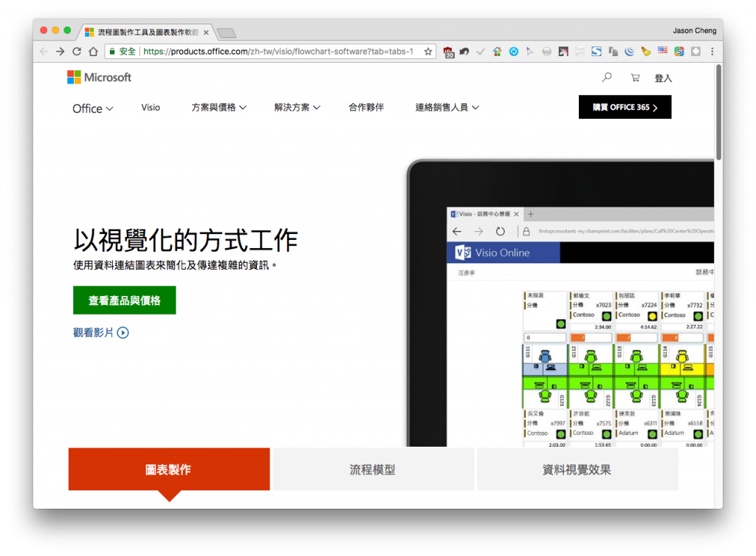This screenshot has height=556, width=756.
Task: Open the 合作夥伴 nav item
Action: [366, 108]
